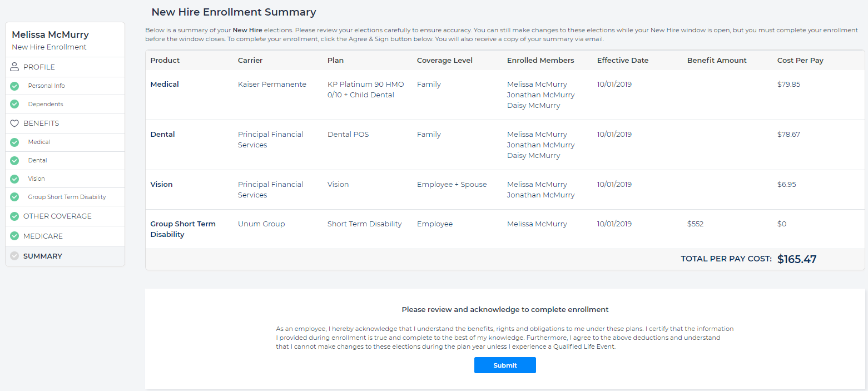This screenshot has width=868, height=391.
Task: Click green checkmark next to Dependents
Action: (14, 105)
